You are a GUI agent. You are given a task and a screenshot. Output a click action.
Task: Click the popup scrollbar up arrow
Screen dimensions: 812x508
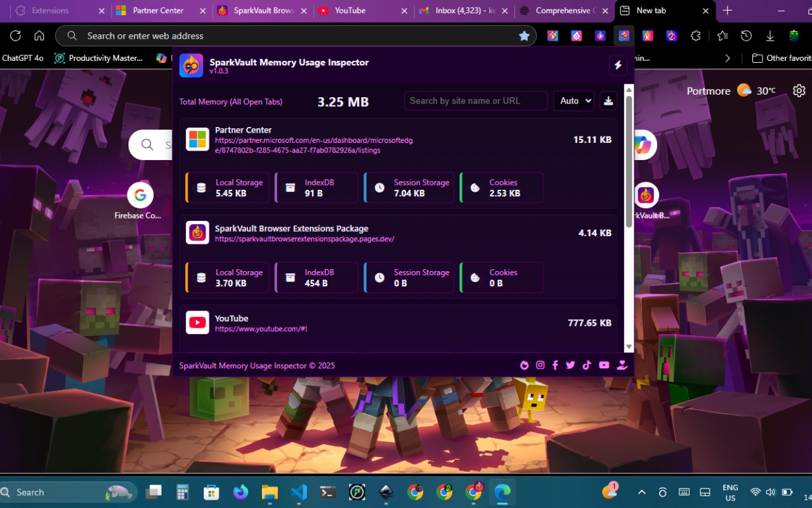[629, 90]
